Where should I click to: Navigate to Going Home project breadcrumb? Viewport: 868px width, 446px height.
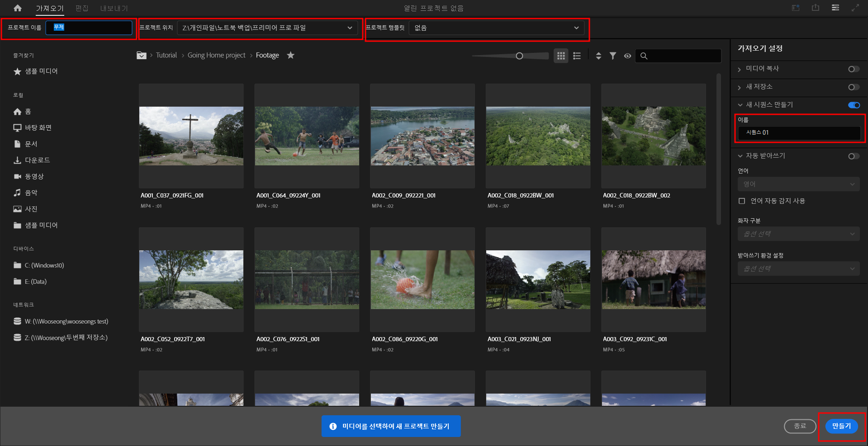[x=216, y=55]
